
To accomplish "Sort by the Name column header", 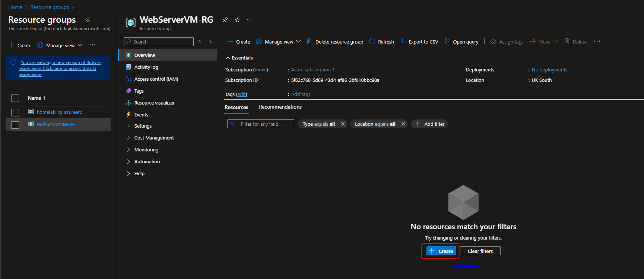I will click(37, 98).
